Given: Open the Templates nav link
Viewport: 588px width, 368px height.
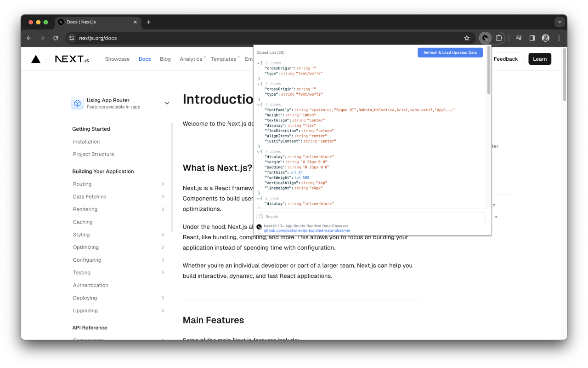Looking at the screenshot, I should coord(225,59).
